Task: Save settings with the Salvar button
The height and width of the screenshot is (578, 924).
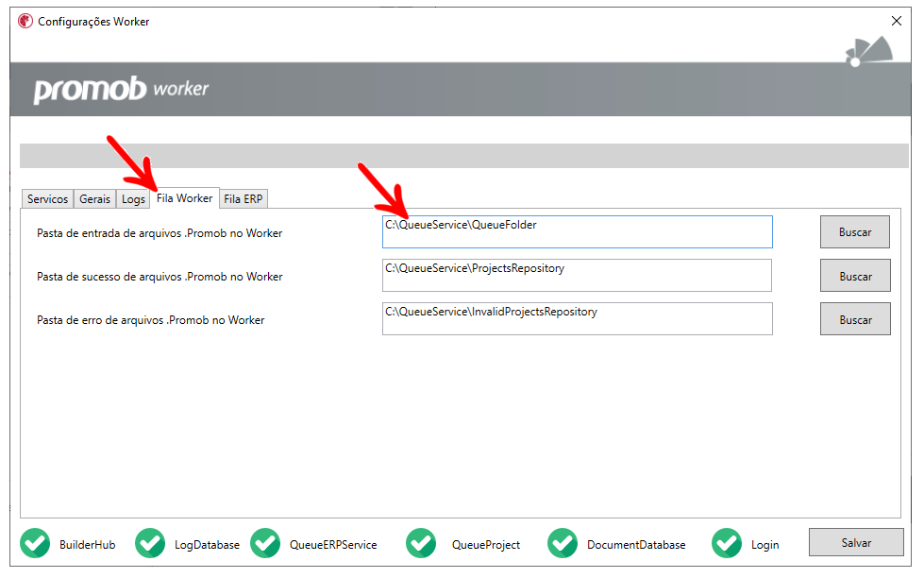Action: pos(856,542)
